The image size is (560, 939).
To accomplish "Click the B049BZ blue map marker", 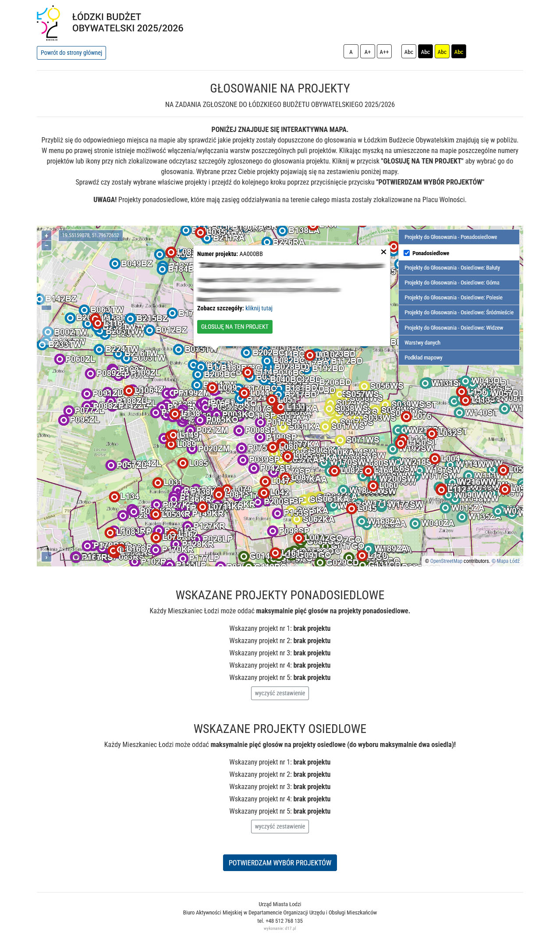I will coord(115,263).
